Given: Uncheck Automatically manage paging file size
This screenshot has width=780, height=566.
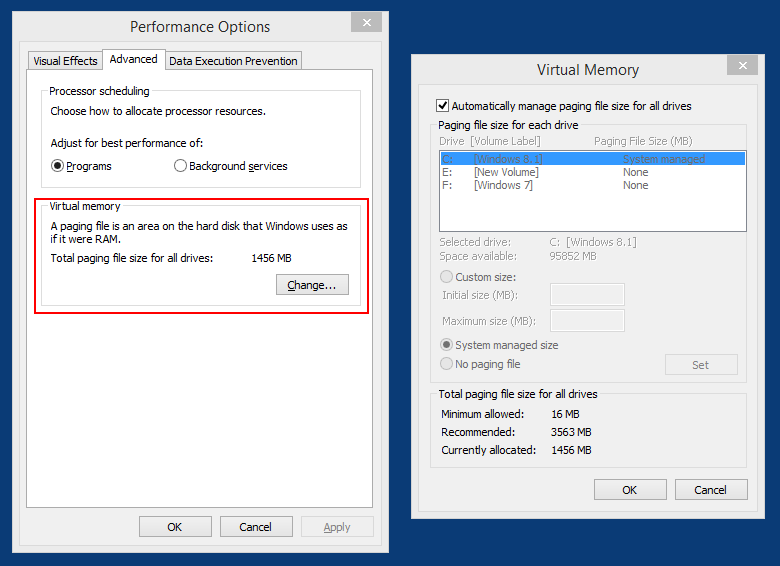Looking at the screenshot, I should (x=443, y=106).
